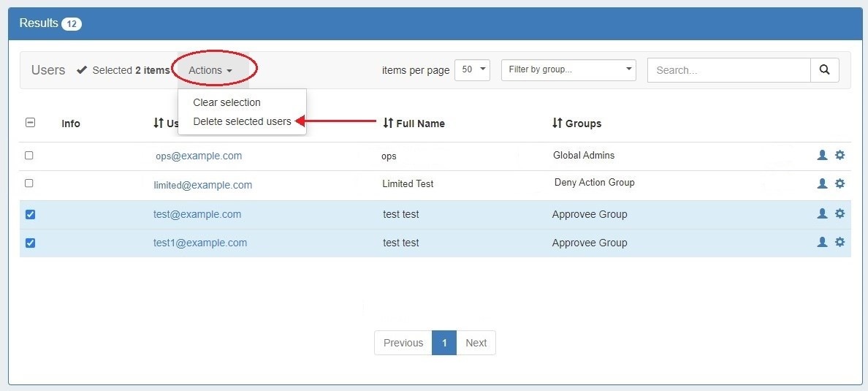This screenshot has height=391, width=868.
Task: Go to Next page in pagination
Action: (476, 343)
